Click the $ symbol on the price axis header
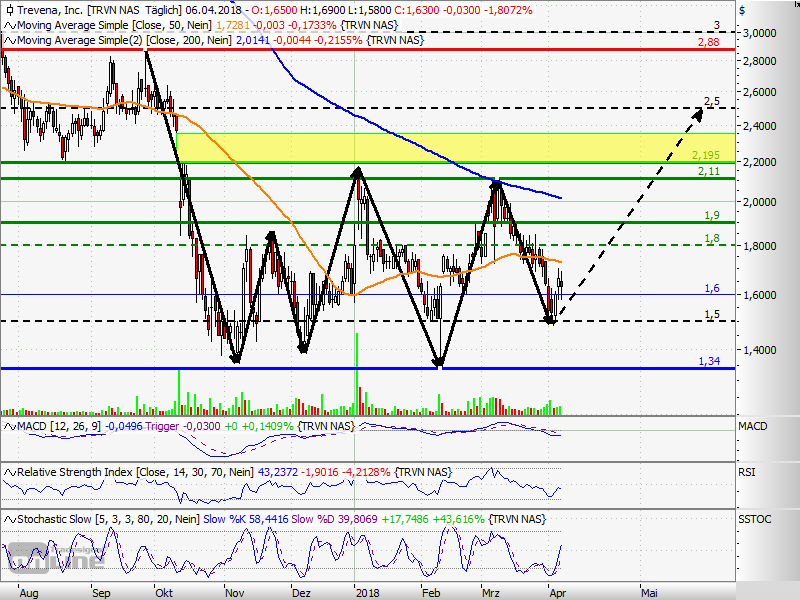This screenshot has height=600, width=800. point(743,11)
